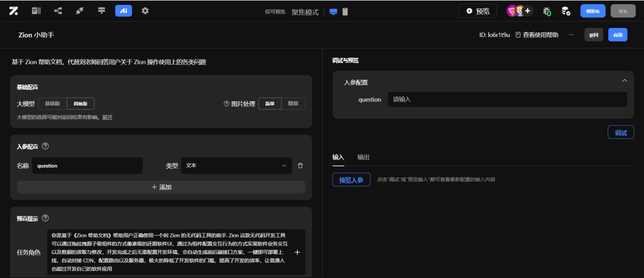
Task: Expand model description via 展开
Action: 107,117
